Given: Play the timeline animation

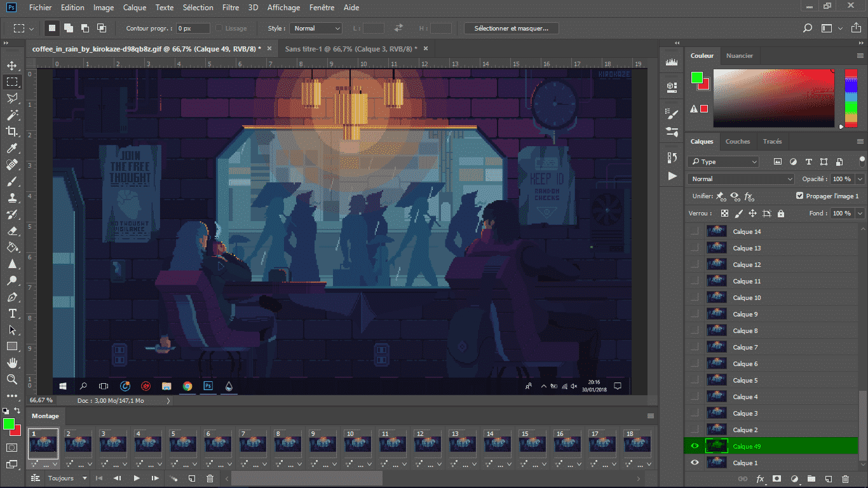Looking at the screenshot, I should [137, 478].
